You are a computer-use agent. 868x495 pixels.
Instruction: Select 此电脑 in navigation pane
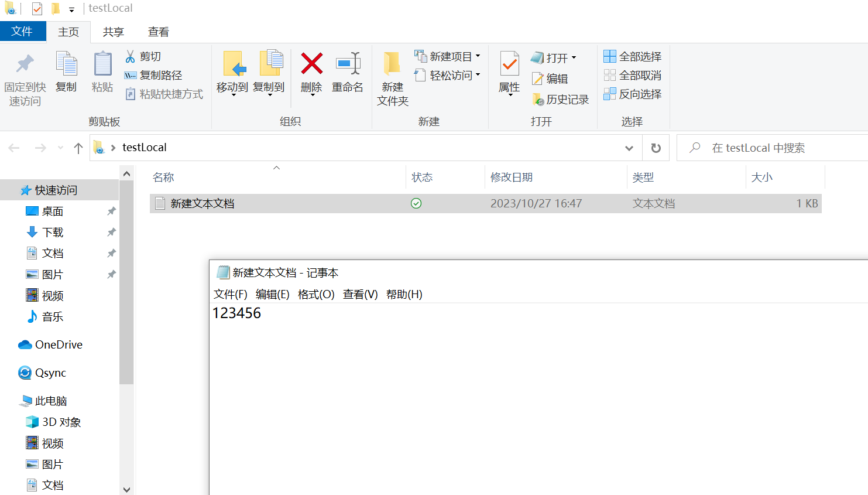[43, 401]
